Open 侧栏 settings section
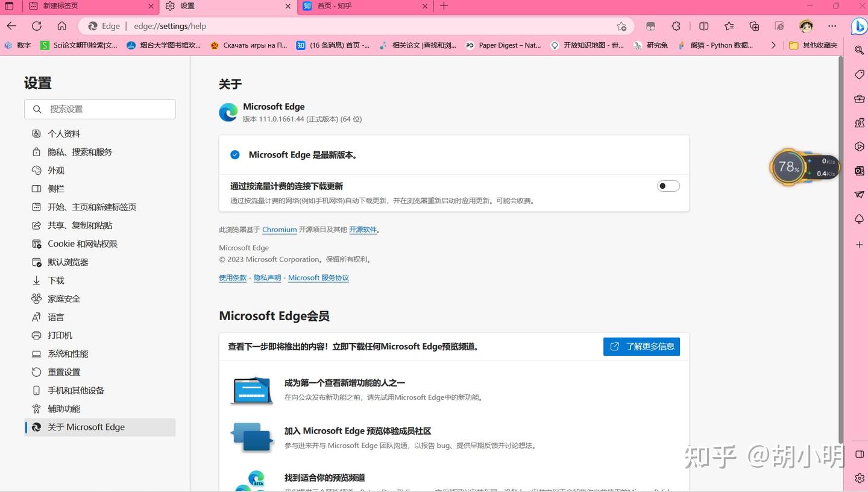Image resolution: width=868 pixels, height=492 pixels. point(100,189)
